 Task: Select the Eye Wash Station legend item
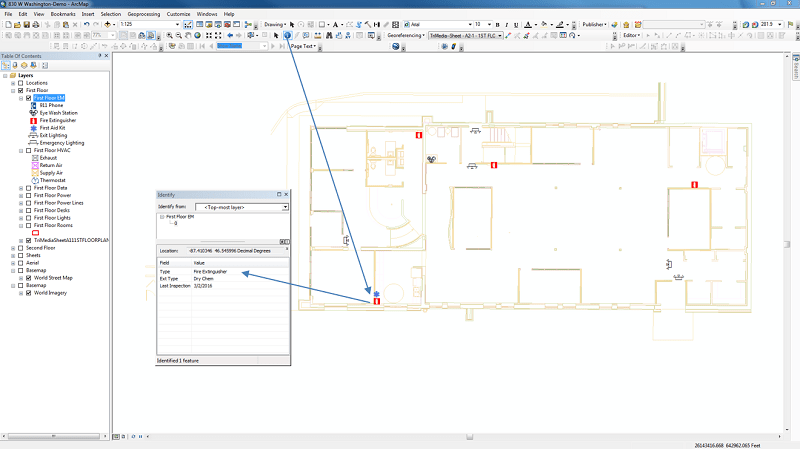59,113
